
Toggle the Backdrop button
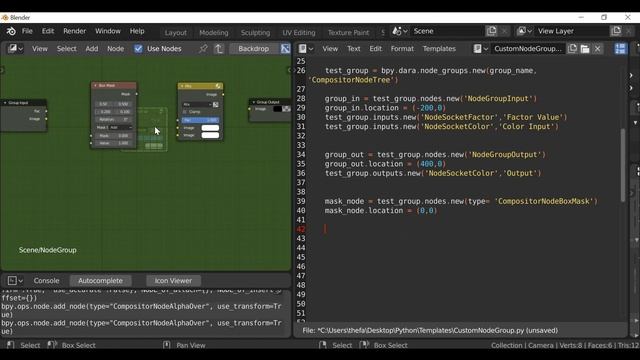coord(253,49)
